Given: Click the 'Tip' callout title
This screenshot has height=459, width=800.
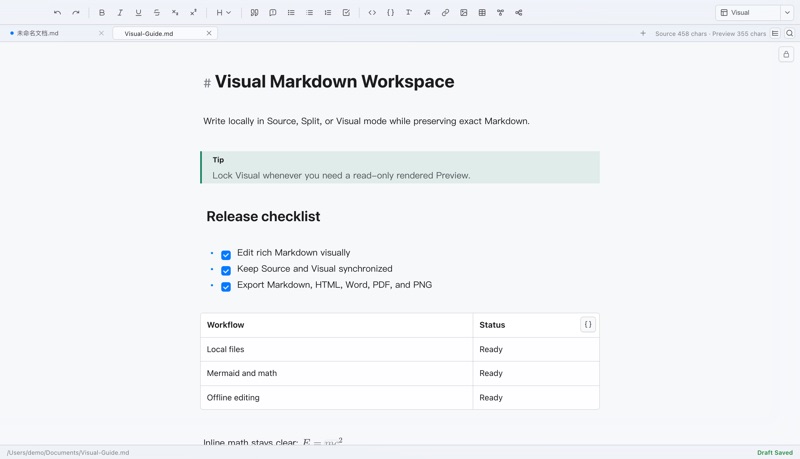Looking at the screenshot, I should (218, 160).
